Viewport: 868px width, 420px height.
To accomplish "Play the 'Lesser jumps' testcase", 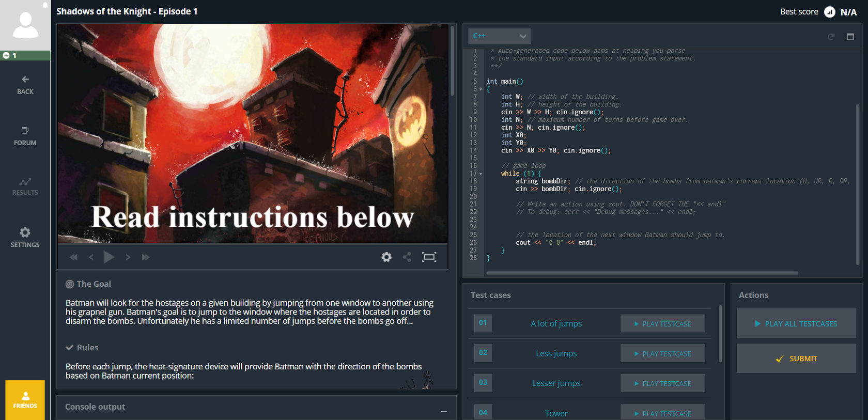I will click(663, 384).
